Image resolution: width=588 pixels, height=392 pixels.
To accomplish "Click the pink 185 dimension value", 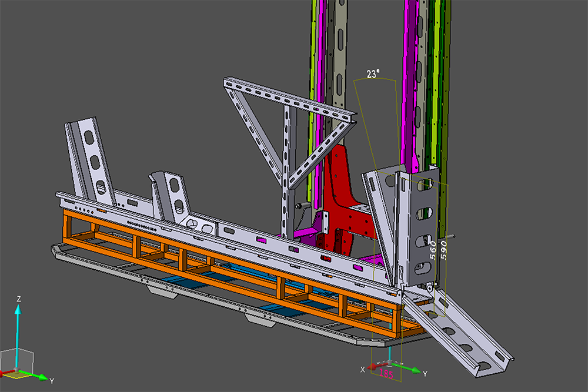I will [386, 373].
